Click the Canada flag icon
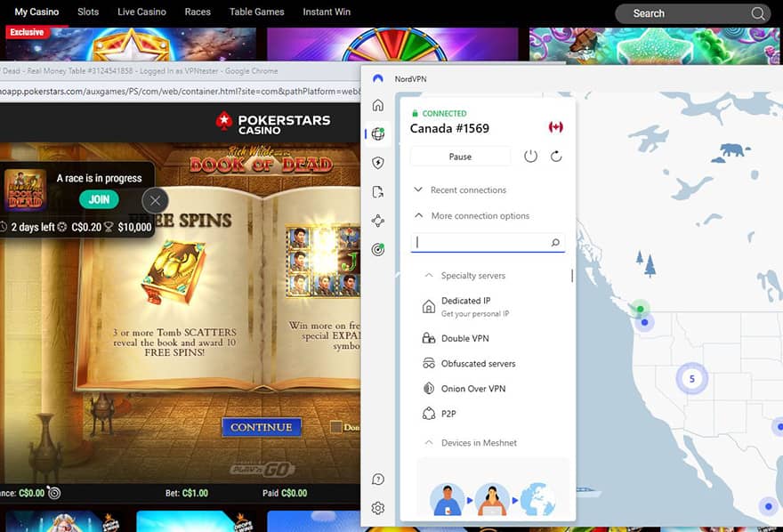The height and width of the screenshot is (532, 783). [x=556, y=127]
